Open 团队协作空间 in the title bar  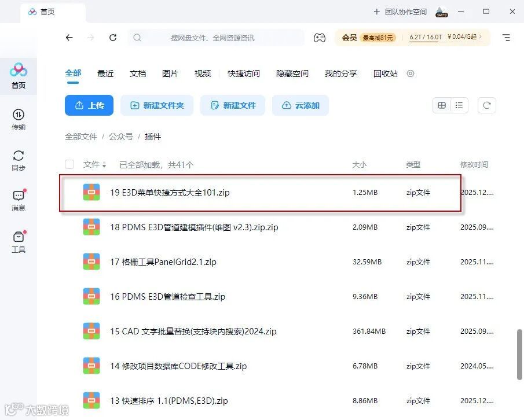(400, 12)
